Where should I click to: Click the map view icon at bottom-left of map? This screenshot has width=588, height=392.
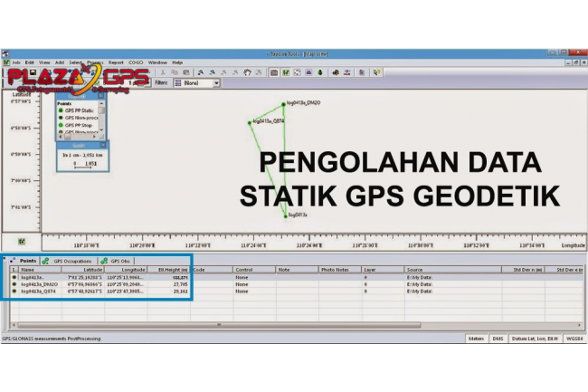pos(22,242)
